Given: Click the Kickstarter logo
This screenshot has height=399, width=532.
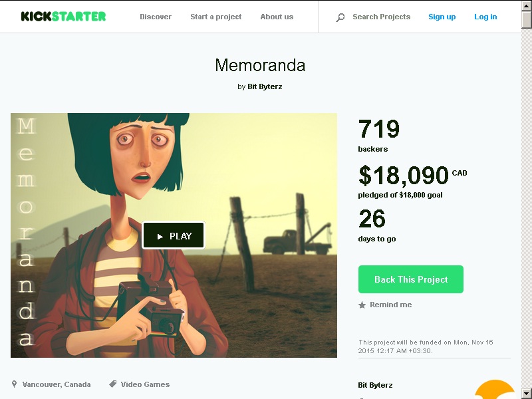Looking at the screenshot, I should click(x=63, y=16).
